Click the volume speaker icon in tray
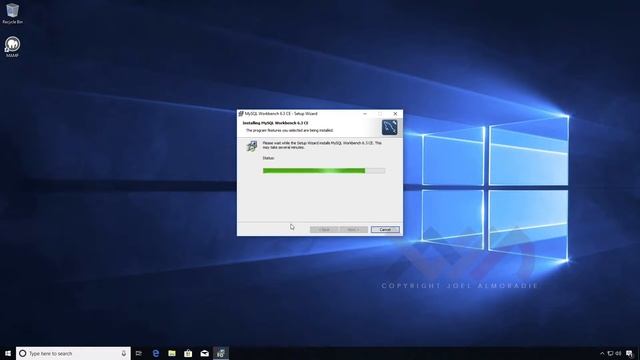Screen dimensions: 640x360 pos(618,353)
